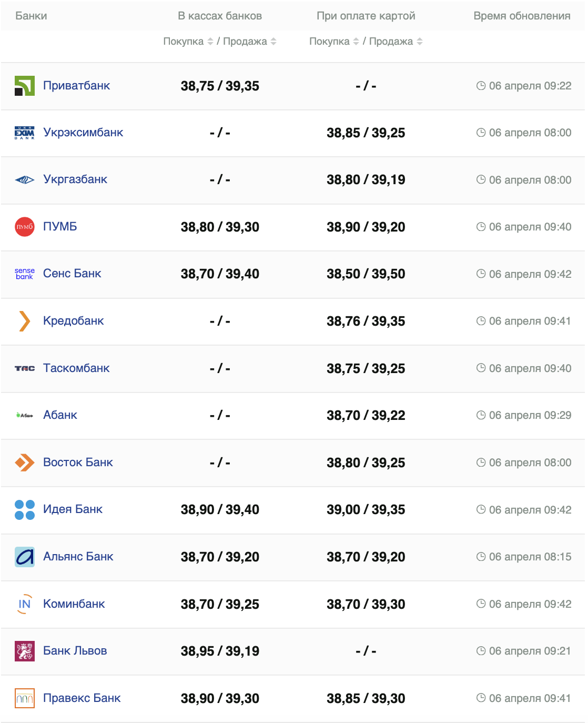This screenshot has width=588, height=723.
Task: Click the clock icon in Приватбанк row
Action: point(481,86)
